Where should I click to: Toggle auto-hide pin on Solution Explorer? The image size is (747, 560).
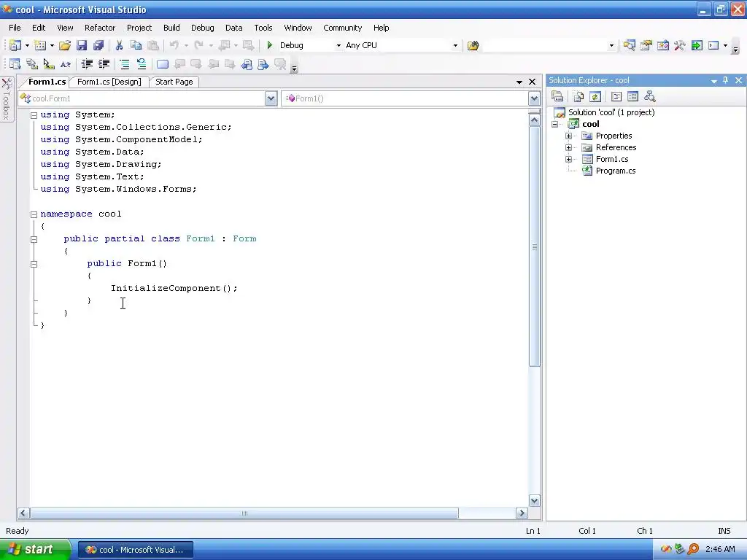coord(726,80)
